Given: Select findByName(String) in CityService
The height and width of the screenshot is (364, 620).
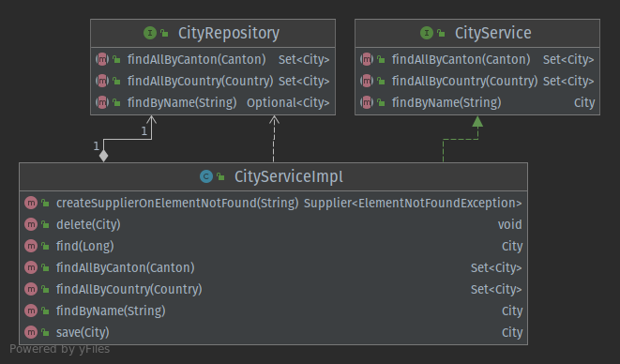Looking at the screenshot, I should pyautogui.click(x=446, y=103).
